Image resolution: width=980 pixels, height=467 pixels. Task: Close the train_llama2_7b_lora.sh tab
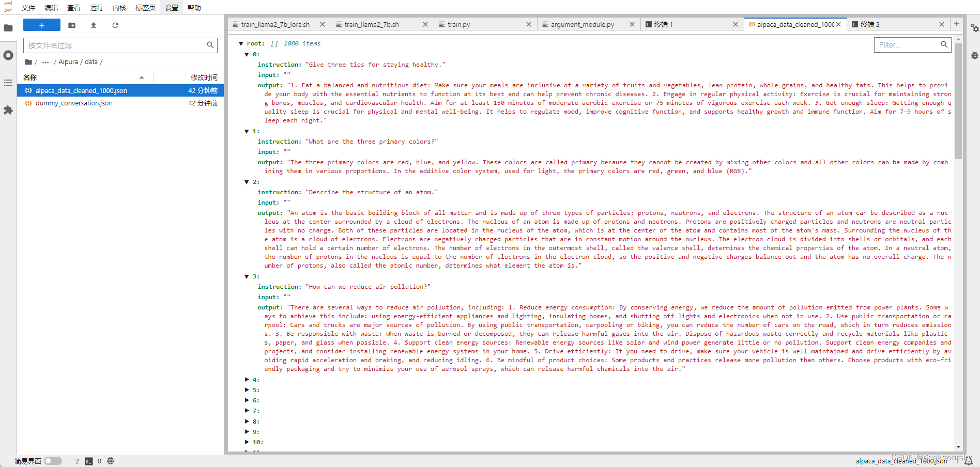[323, 24]
